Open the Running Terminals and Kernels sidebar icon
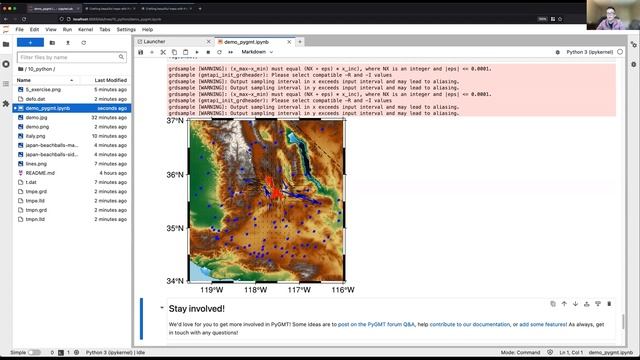The width and height of the screenshot is (640, 360). [6, 64]
